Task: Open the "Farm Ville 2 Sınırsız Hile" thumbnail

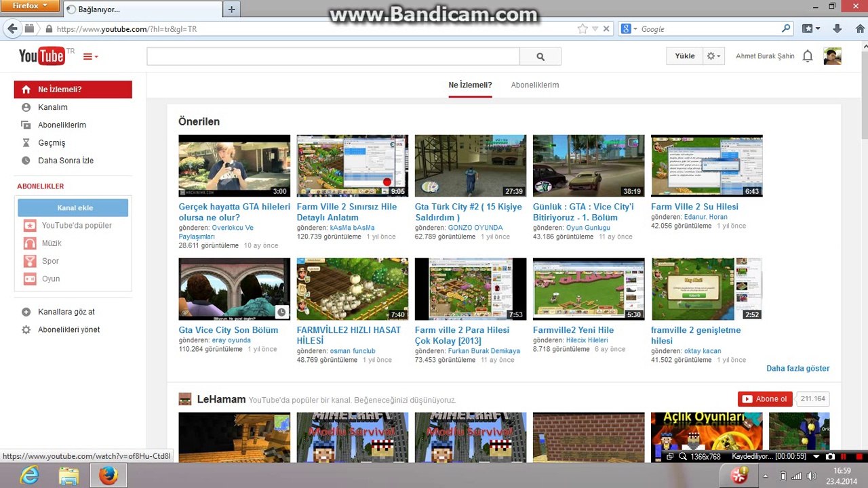Action: (x=353, y=166)
